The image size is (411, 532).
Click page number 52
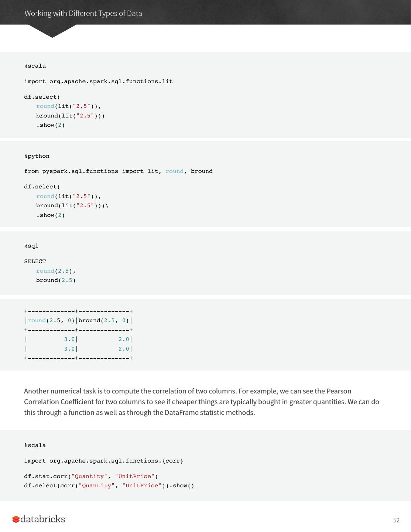point(396,520)
